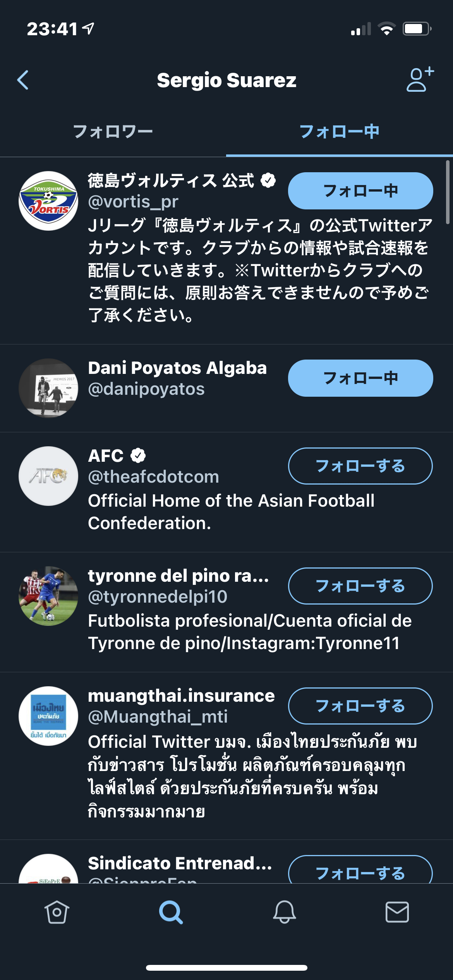The height and width of the screenshot is (980, 453).
Task: Select the フォロー中 tab
Action: coord(339,132)
